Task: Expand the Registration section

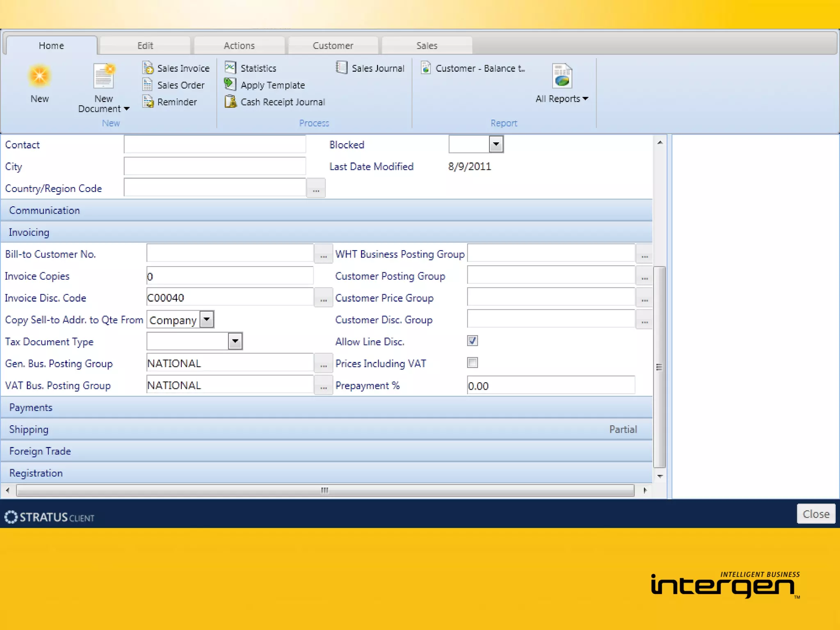Action: (x=326, y=473)
